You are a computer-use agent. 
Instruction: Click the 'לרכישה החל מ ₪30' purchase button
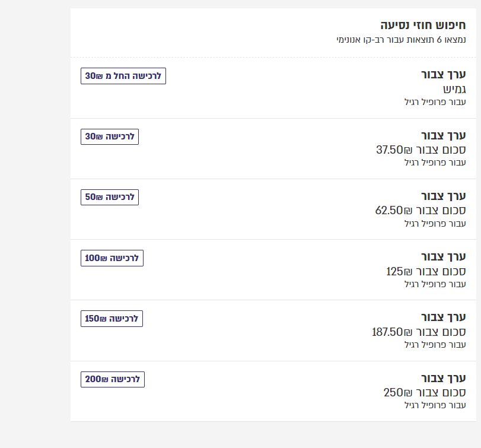coord(123,76)
